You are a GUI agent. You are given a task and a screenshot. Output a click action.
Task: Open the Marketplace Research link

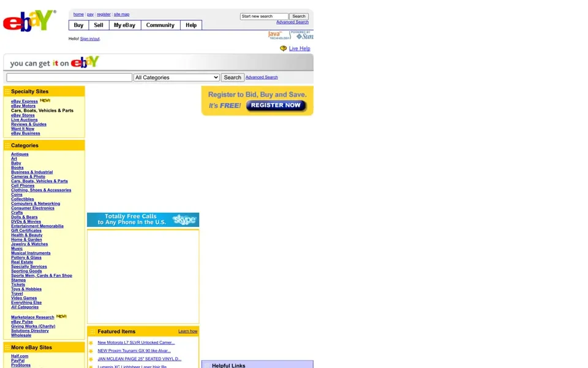pyautogui.click(x=32, y=317)
